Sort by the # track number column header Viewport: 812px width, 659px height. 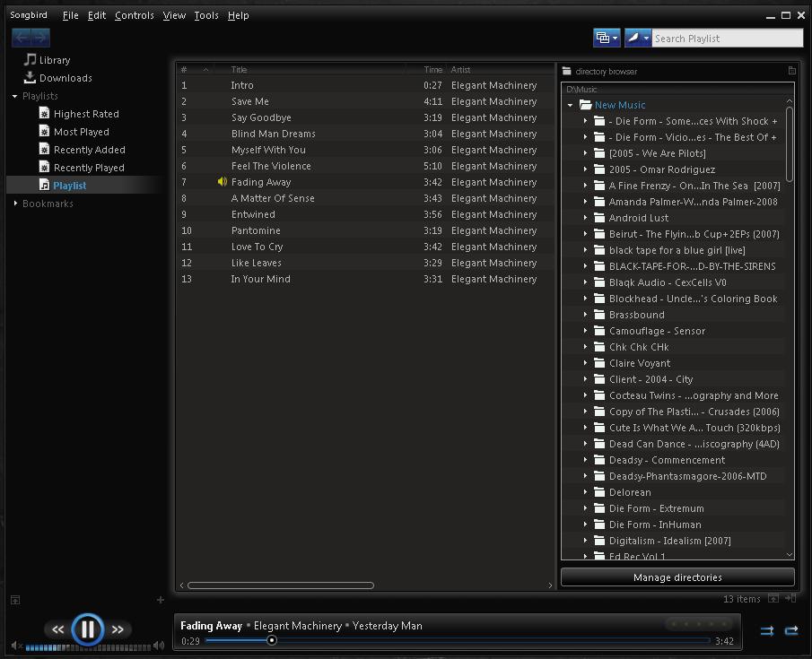click(184, 69)
